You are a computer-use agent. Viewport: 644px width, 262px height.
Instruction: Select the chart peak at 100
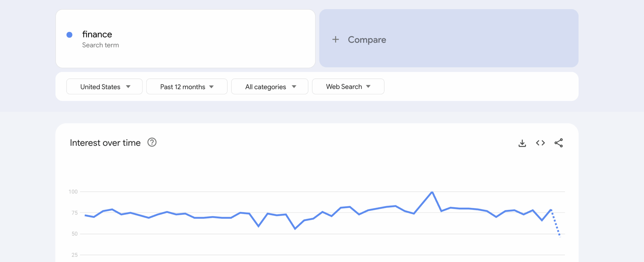click(x=432, y=192)
